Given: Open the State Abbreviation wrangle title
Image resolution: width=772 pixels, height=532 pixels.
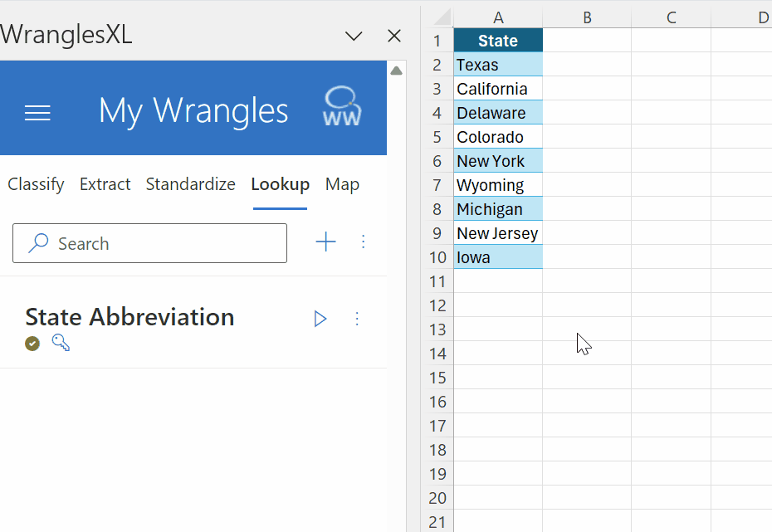Looking at the screenshot, I should 129,317.
